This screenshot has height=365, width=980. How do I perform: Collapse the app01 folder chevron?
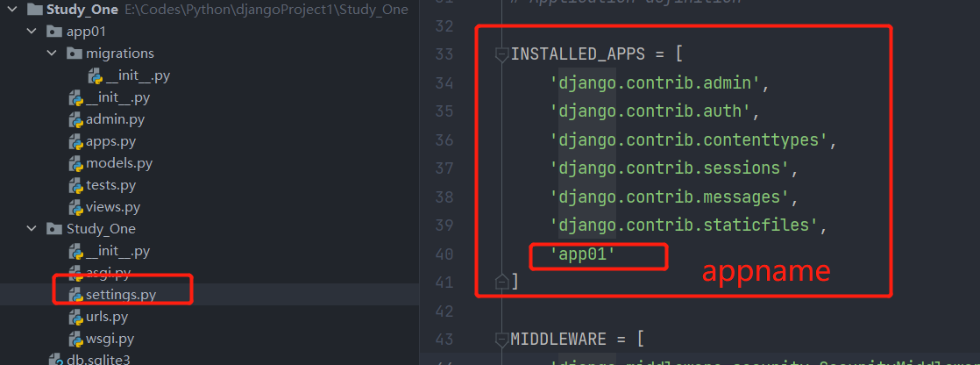click(x=33, y=32)
